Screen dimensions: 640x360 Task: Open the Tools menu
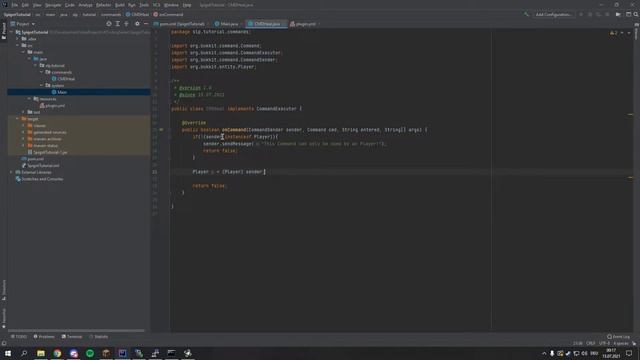coord(144,5)
